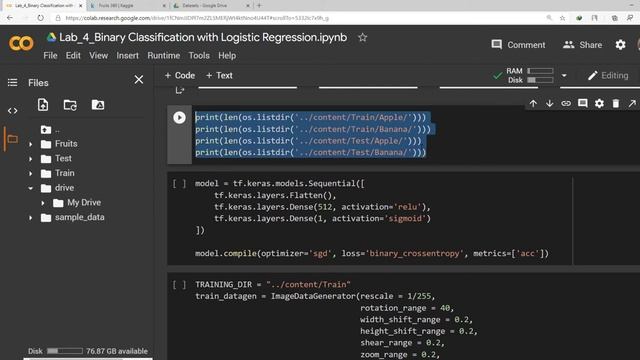
Task: Select the Files folder sidebar icon
Action: (12, 139)
